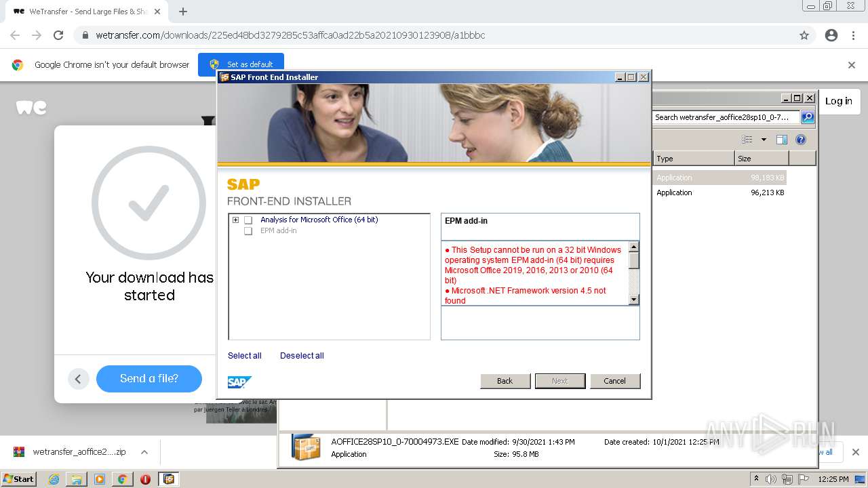Select file row sized 98,183 KB
Image resolution: width=868 pixels, height=488 pixels.
click(719, 178)
